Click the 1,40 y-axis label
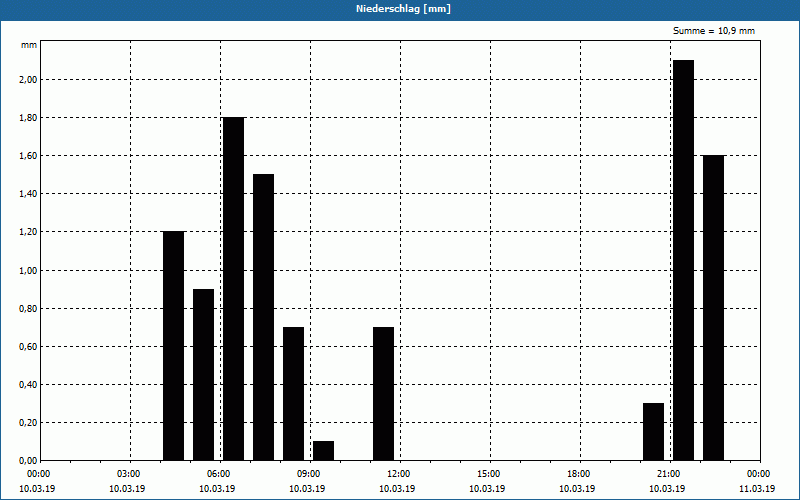Screen dimensions: 800x500 (28, 194)
